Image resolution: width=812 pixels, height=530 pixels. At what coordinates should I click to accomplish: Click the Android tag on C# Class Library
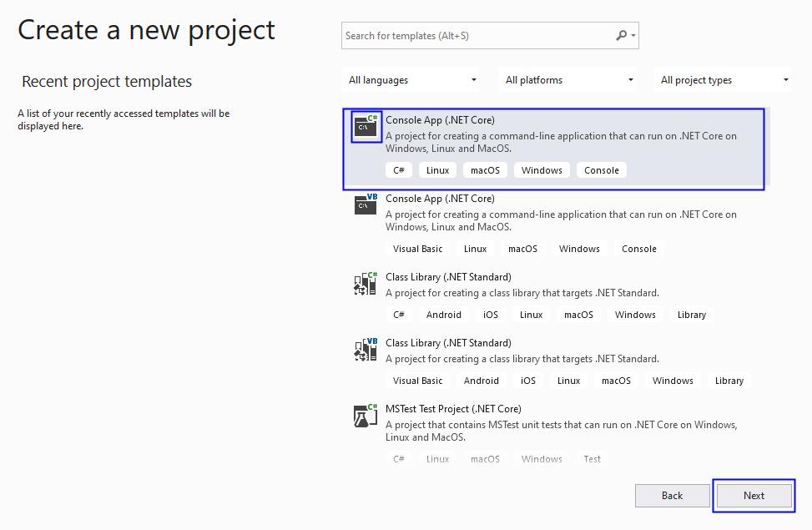[x=443, y=315]
